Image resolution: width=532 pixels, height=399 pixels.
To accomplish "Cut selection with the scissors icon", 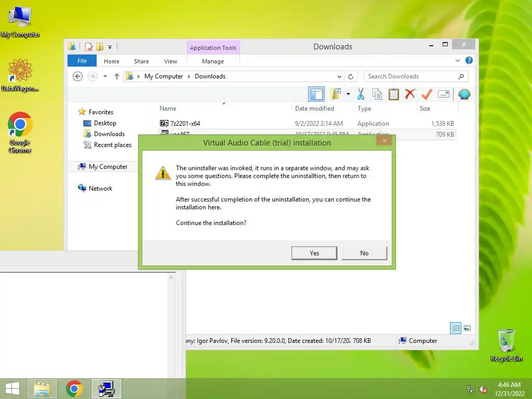I will pos(361,94).
